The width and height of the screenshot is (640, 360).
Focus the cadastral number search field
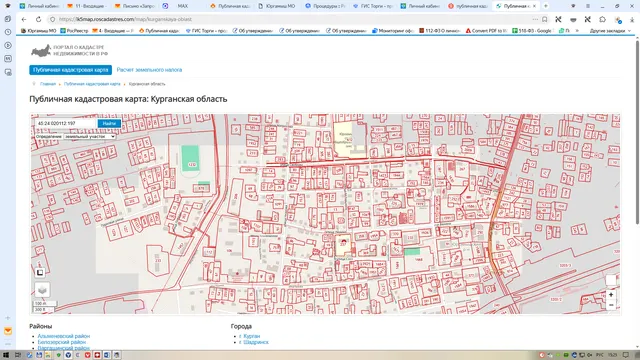coord(66,123)
